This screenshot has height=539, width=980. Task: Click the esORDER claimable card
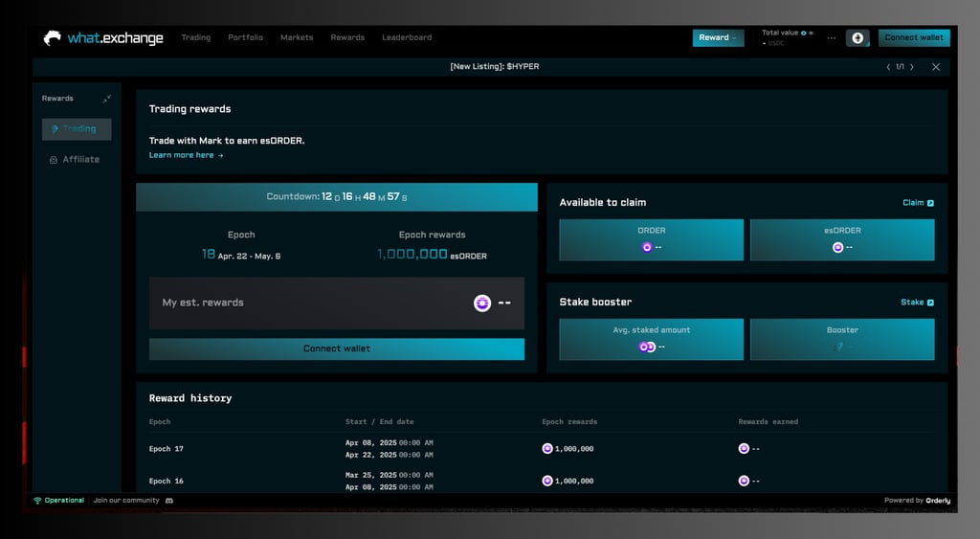point(842,239)
